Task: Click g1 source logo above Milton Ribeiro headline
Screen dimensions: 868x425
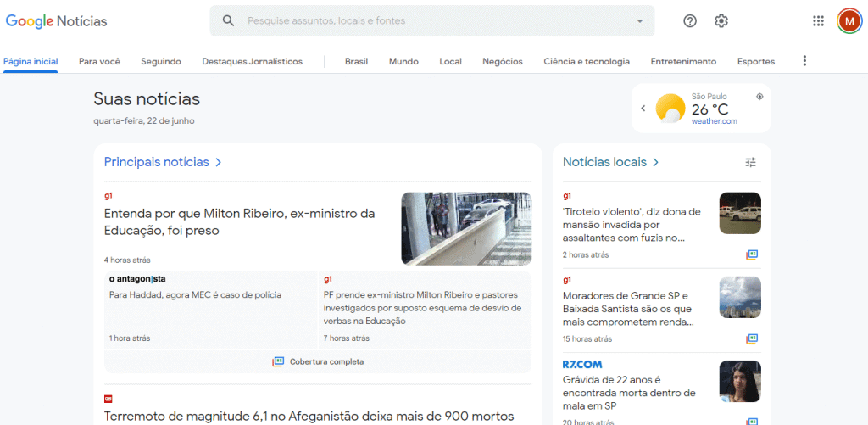Action: coord(108,196)
